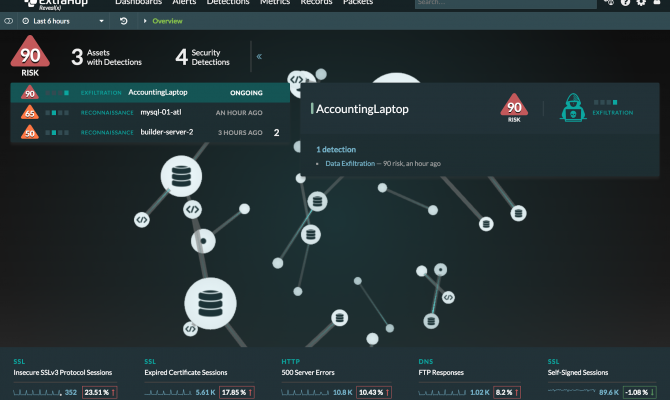Click the 90 risk badge in the popup

(x=514, y=107)
